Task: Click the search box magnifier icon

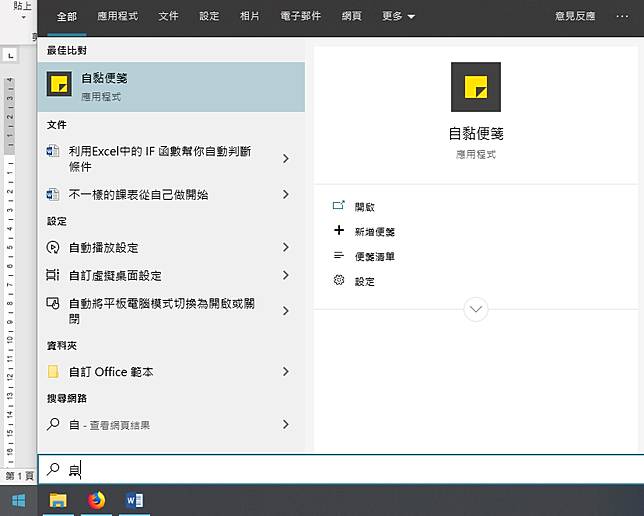Action: [x=53, y=469]
